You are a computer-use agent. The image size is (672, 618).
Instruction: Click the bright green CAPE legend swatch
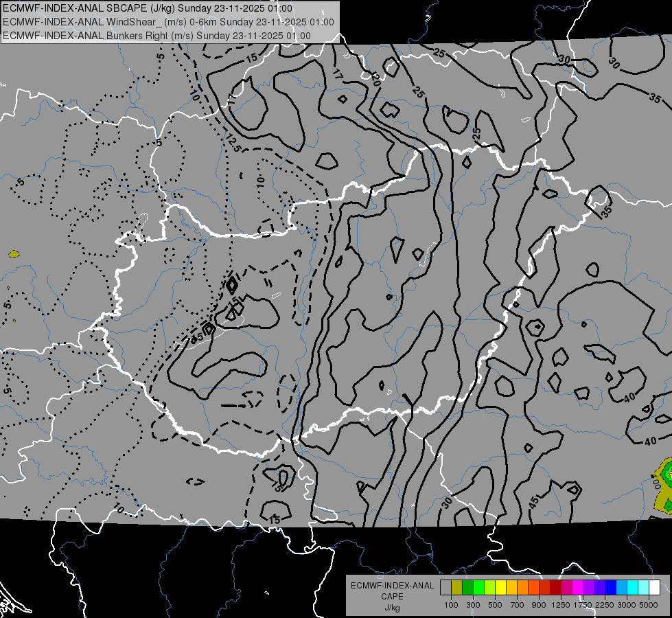[478, 587]
